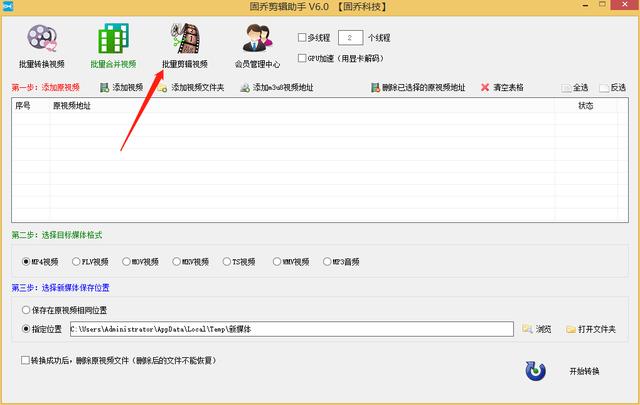Open 会员管理中心 member center
The height and width of the screenshot is (405, 640).
pos(257,46)
